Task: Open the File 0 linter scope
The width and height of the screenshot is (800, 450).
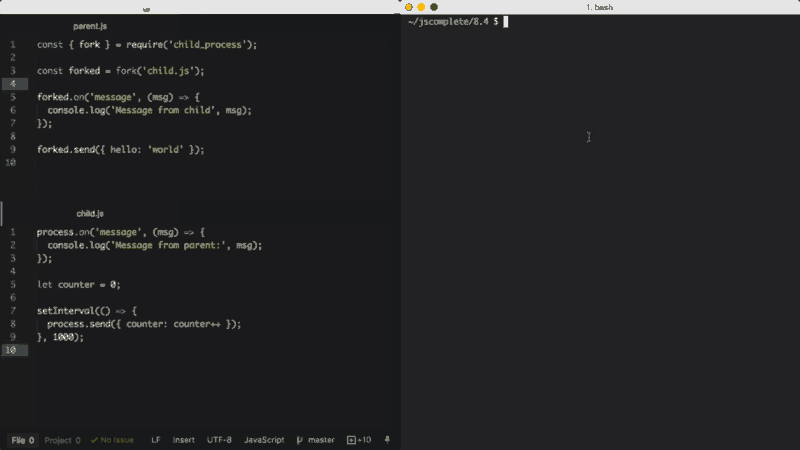Action: coord(23,440)
